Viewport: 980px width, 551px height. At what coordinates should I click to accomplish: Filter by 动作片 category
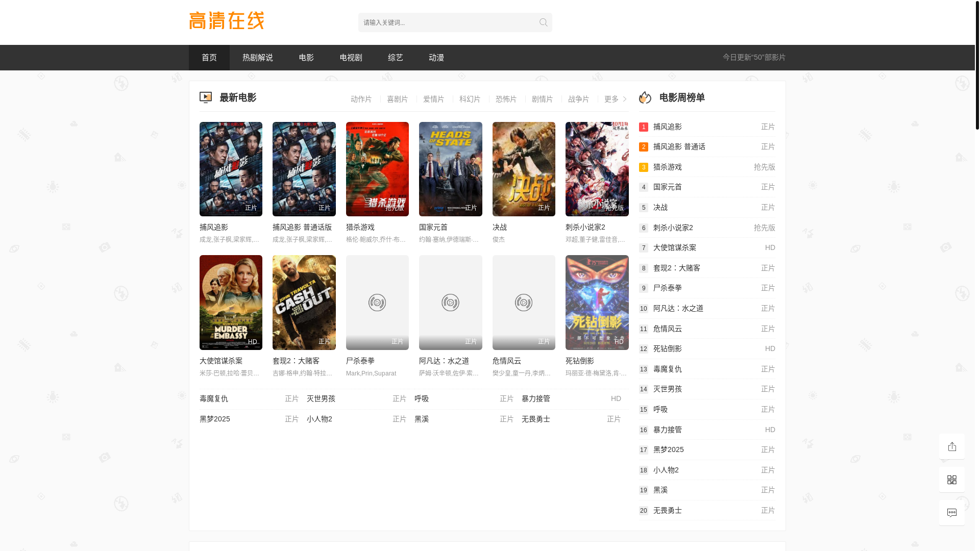click(361, 99)
